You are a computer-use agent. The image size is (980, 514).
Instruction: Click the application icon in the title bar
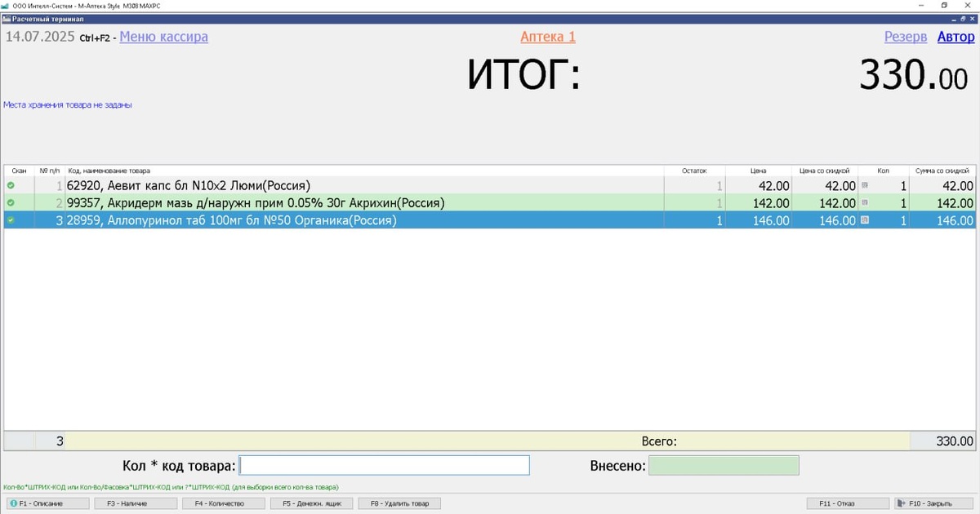click(6, 5)
